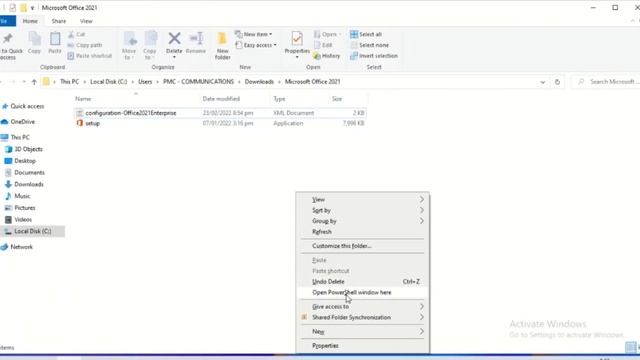Click Invert selection in ribbon
640x360 pixels.
[x=374, y=56]
